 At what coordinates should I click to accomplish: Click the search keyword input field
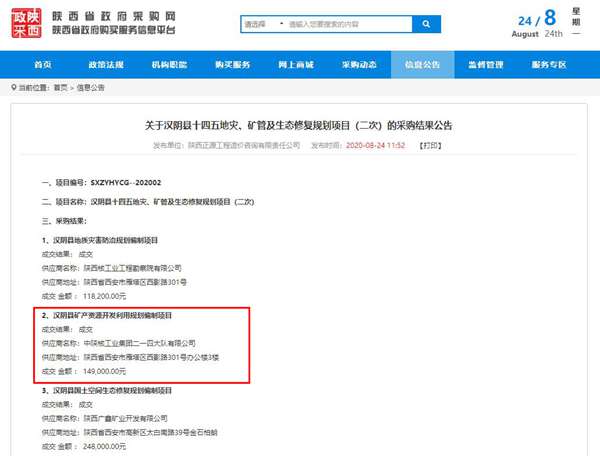348,23
